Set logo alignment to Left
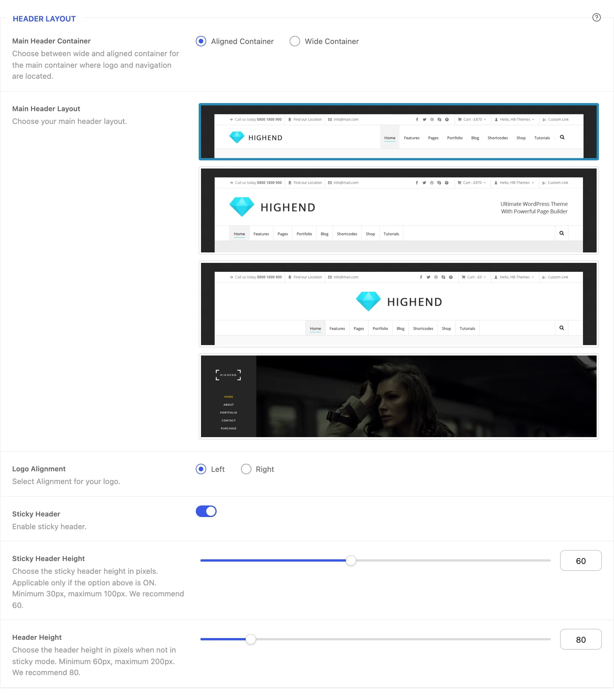Viewport: 614px width, 700px height. 201,469
